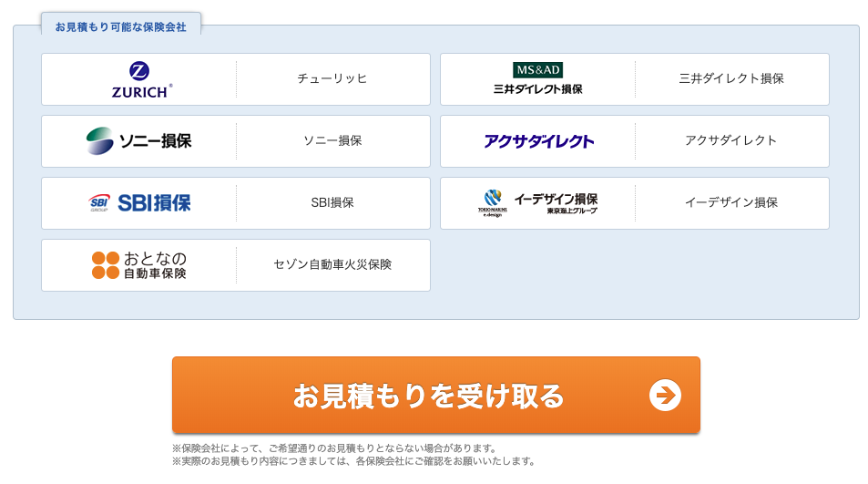
Task: Click the SBI損保 name text
Action: coord(332,202)
